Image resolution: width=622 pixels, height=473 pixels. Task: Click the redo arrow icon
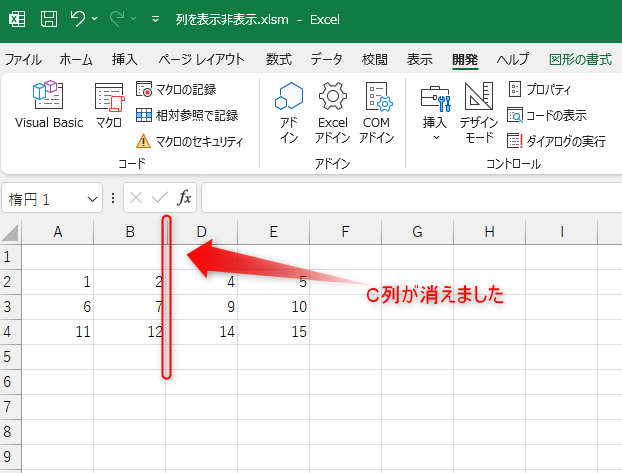[117, 19]
